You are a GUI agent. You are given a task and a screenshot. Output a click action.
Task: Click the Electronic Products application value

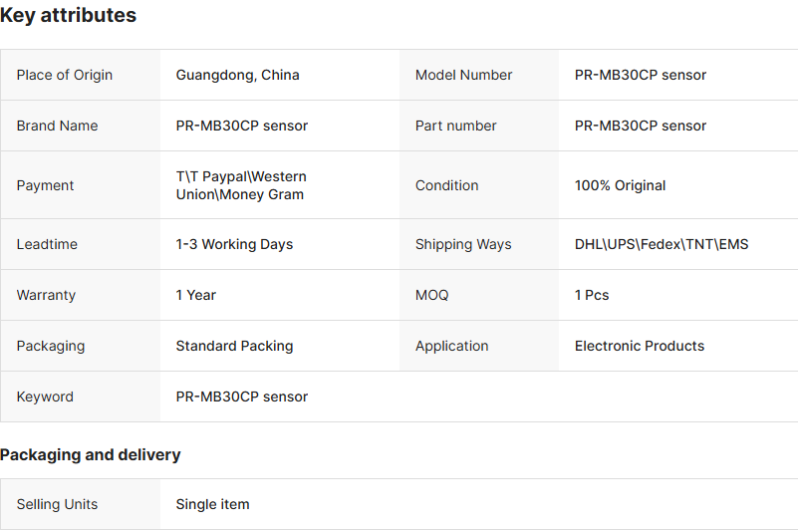639,346
